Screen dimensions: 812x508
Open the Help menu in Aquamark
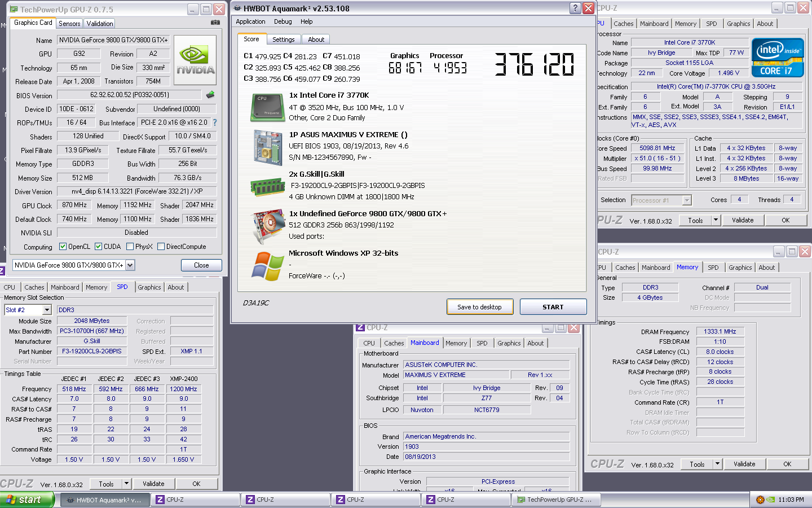click(306, 21)
